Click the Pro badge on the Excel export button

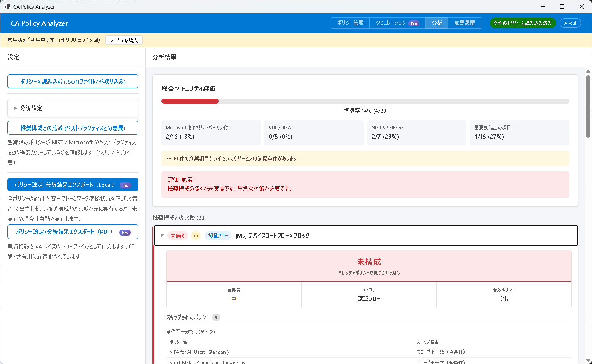[x=125, y=185]
